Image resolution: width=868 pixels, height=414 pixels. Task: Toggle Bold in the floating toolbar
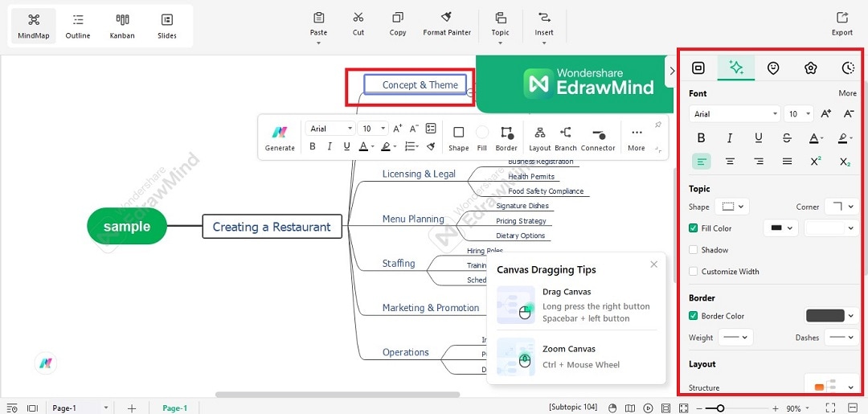(313, 146)
